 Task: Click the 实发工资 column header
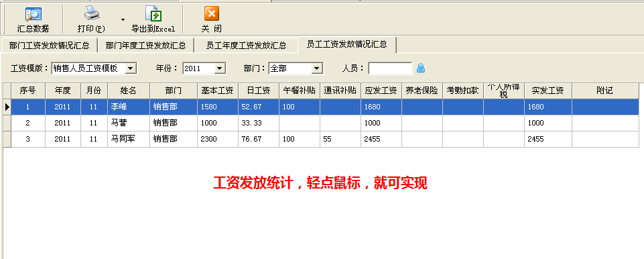coord(548,91)
